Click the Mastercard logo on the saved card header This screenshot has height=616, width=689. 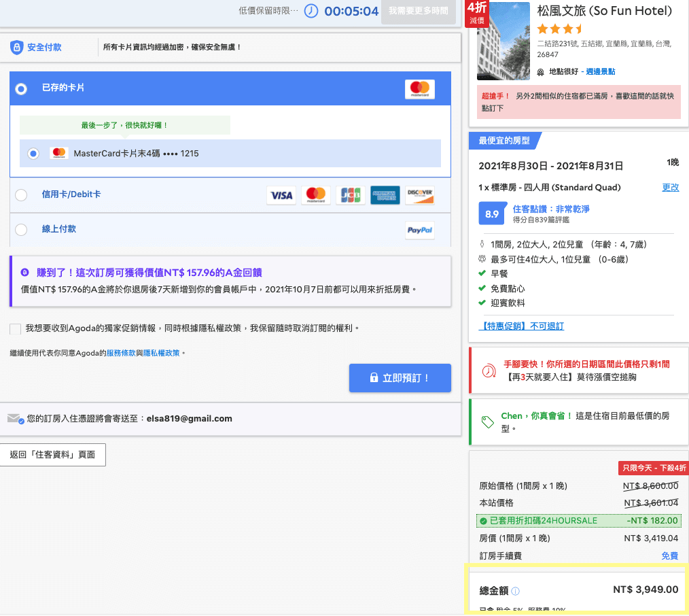click(x=419, y=88)
